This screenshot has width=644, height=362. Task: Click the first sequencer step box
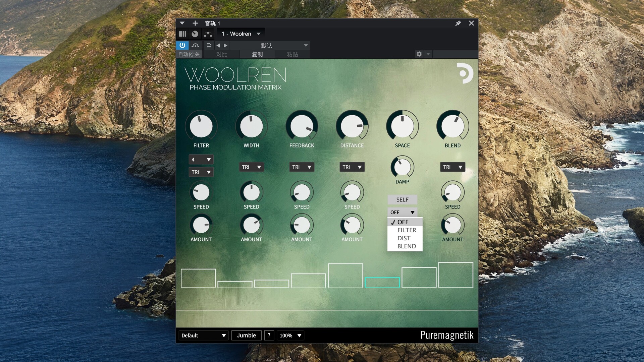click(x=198, y=278)
